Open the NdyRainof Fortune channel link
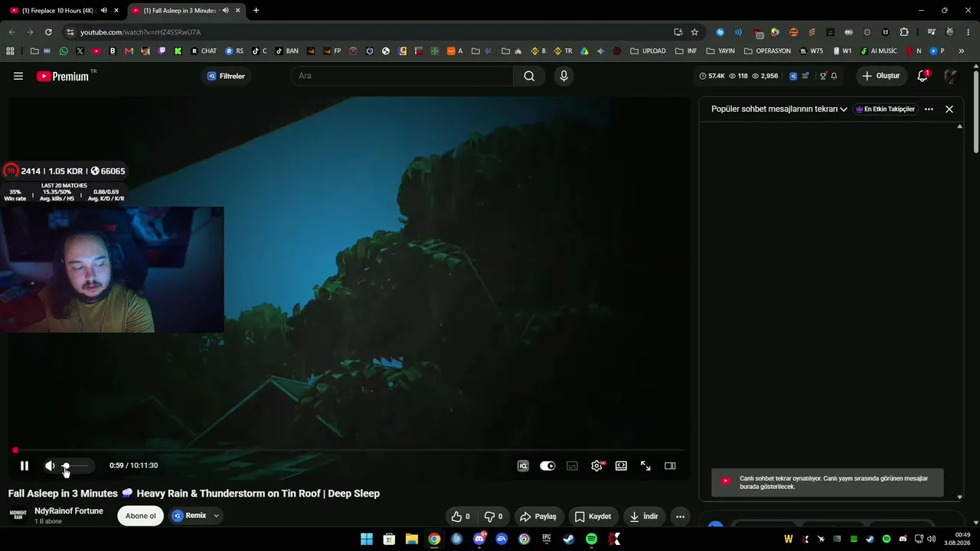Image resolution: width=980 pixels, height=551 pixels. pyautogui.click(x=69, y=511)
